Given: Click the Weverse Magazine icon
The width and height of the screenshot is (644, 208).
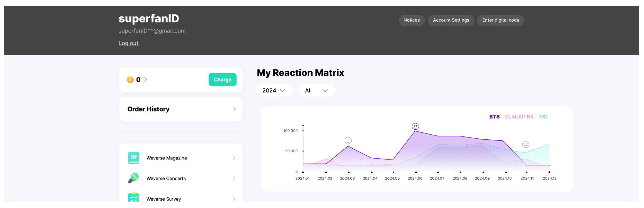Looking at the screenshot, I should tap(134, 158).
